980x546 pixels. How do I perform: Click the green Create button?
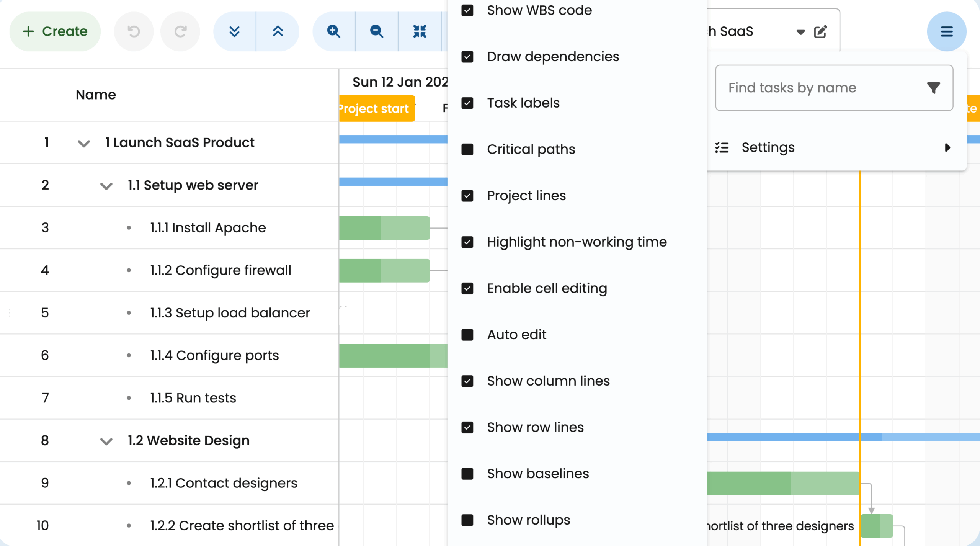click(55, 31)
